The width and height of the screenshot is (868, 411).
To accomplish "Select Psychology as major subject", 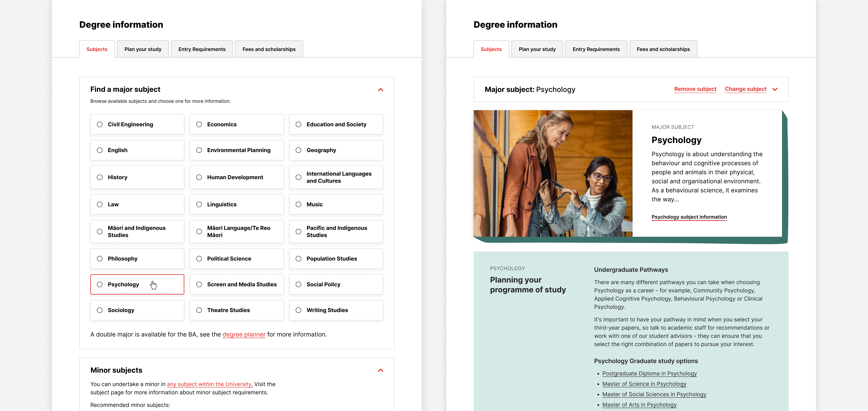I will click(137, 284).
